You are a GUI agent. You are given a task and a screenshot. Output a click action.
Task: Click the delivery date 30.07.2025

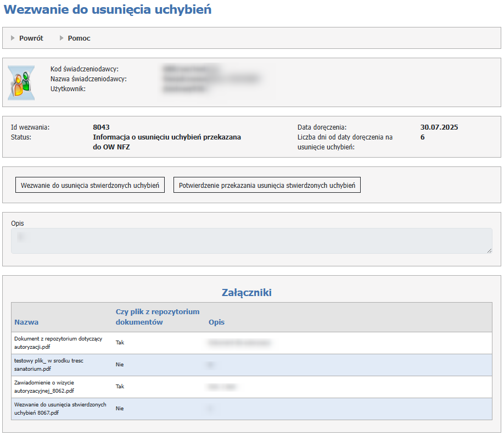coord(439,127)
